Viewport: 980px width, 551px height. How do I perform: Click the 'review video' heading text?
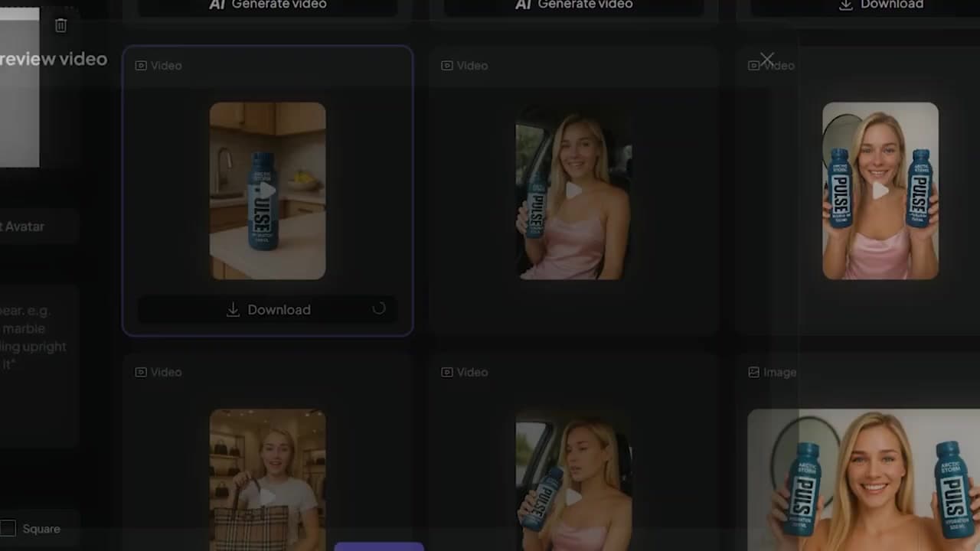click(53, 59)
